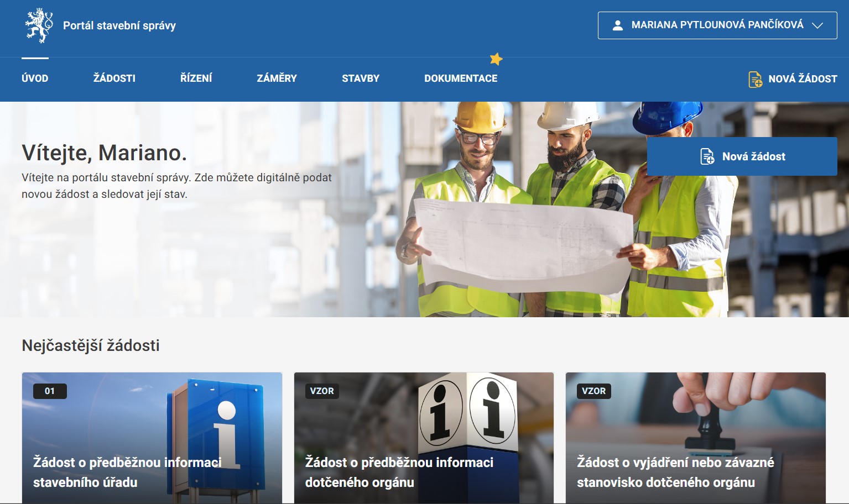The width and height of the screenshot is (849, 504).
Task: Open card Žádost o předběžnou informaci dotčeného orgánu
Action: click(424, 438)
